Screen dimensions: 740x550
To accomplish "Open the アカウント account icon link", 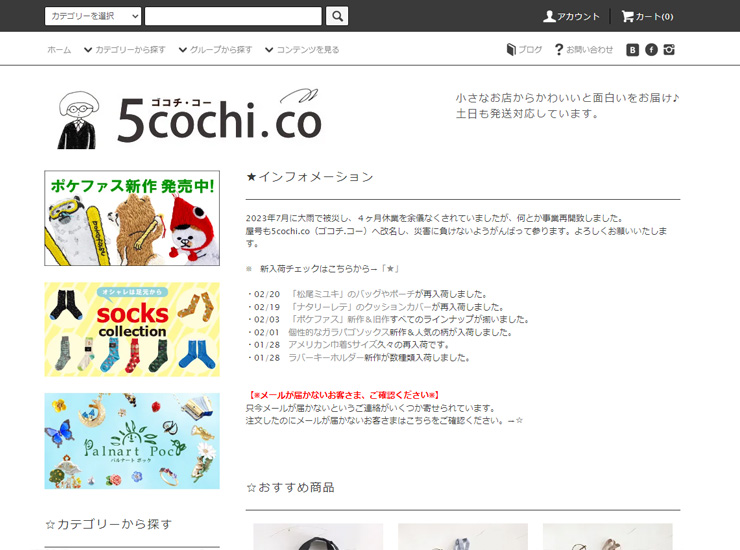I will (571, 17).
